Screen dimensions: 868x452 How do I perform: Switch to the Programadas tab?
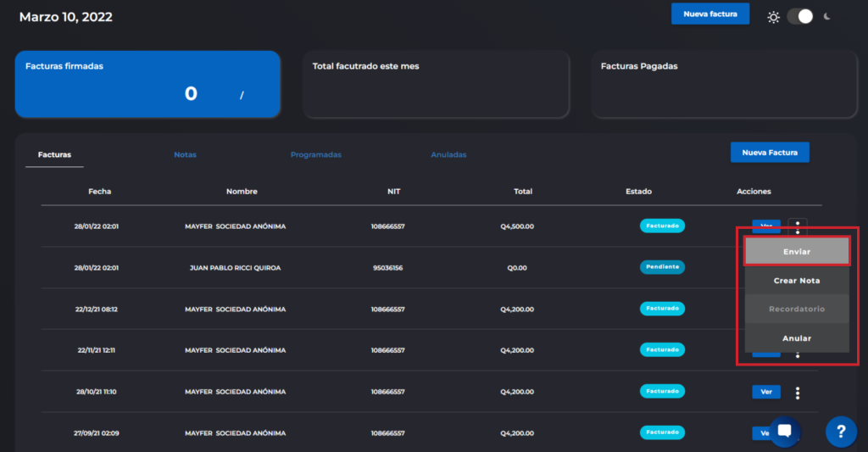pos(315,155)
